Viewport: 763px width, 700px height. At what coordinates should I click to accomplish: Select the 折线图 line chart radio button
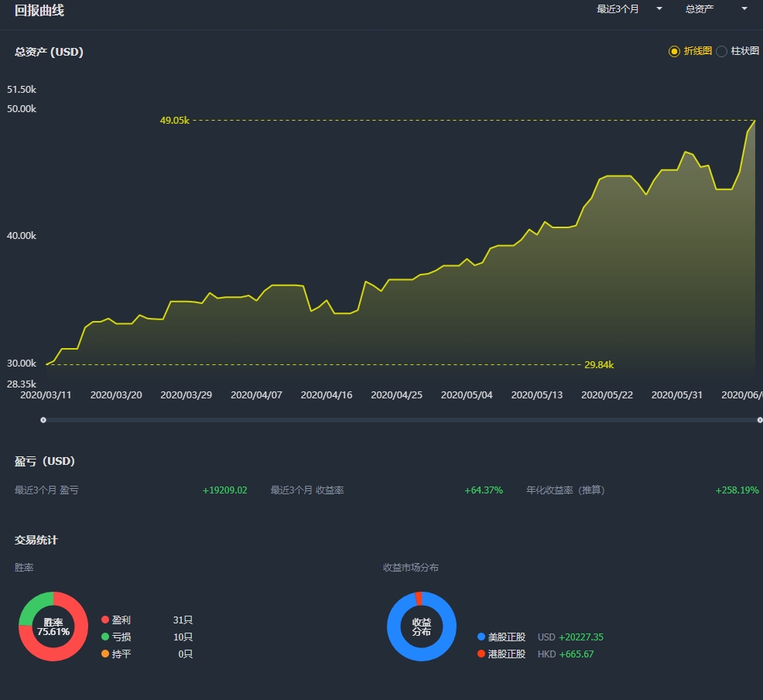pos(674,51)
